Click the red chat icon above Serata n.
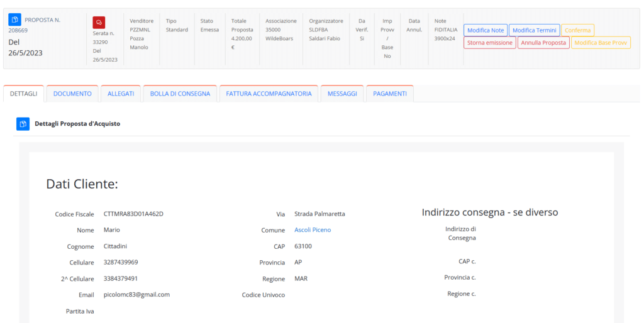 click(x=99, y=23)
